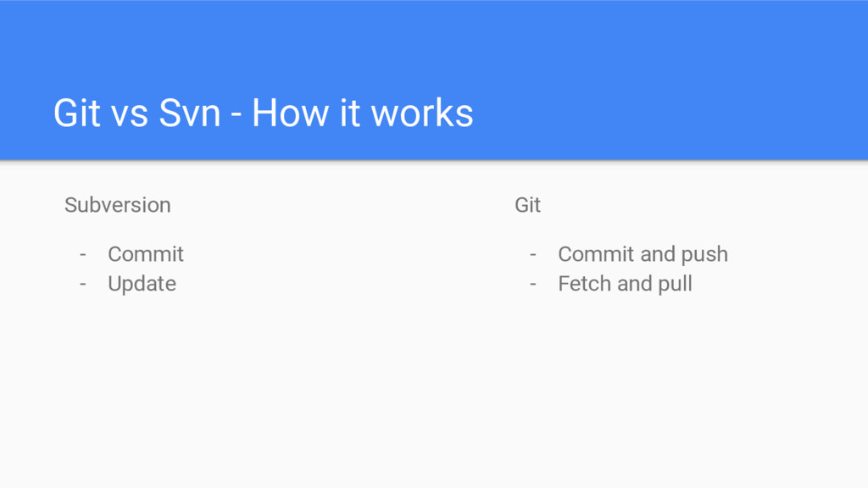Click the dash before "Fetch and pull"
Viewport: 868px width, 488px height.
tap(533, 285)
